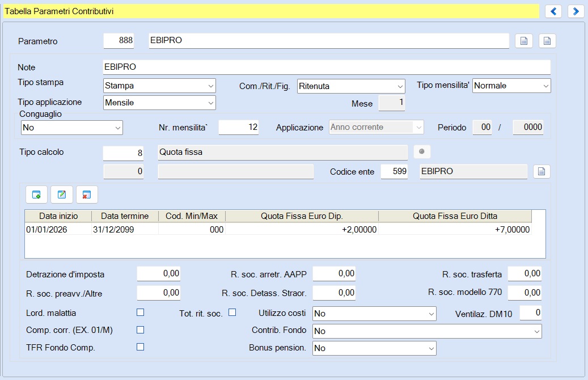Click Periodo month field 00
This screenshot has height=380, width=588.
click(482, 127)
